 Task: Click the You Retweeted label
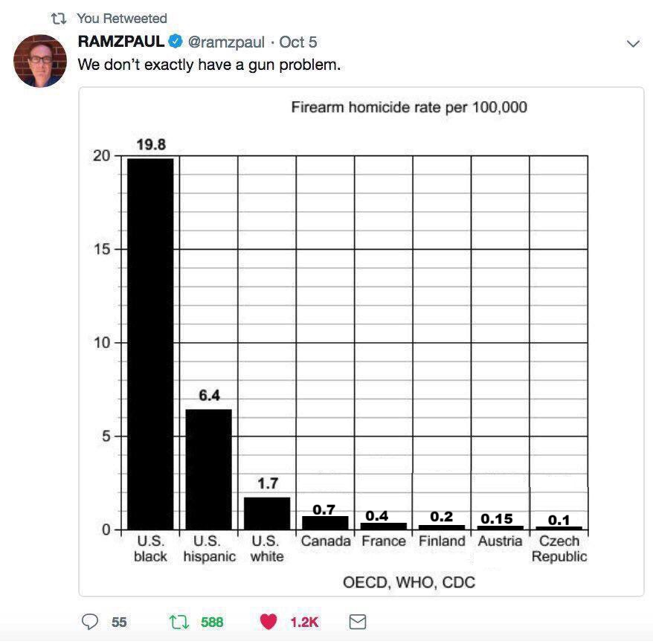click(122, 19)
